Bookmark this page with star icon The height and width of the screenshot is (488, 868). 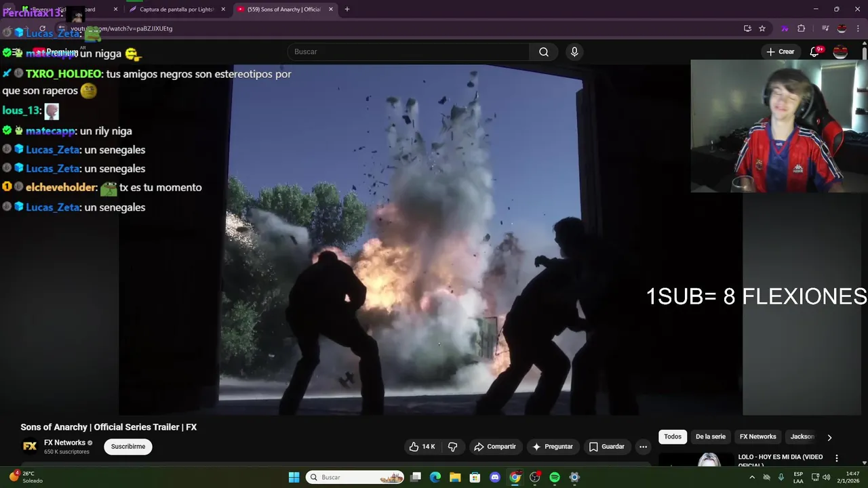(x=762, y=28)
